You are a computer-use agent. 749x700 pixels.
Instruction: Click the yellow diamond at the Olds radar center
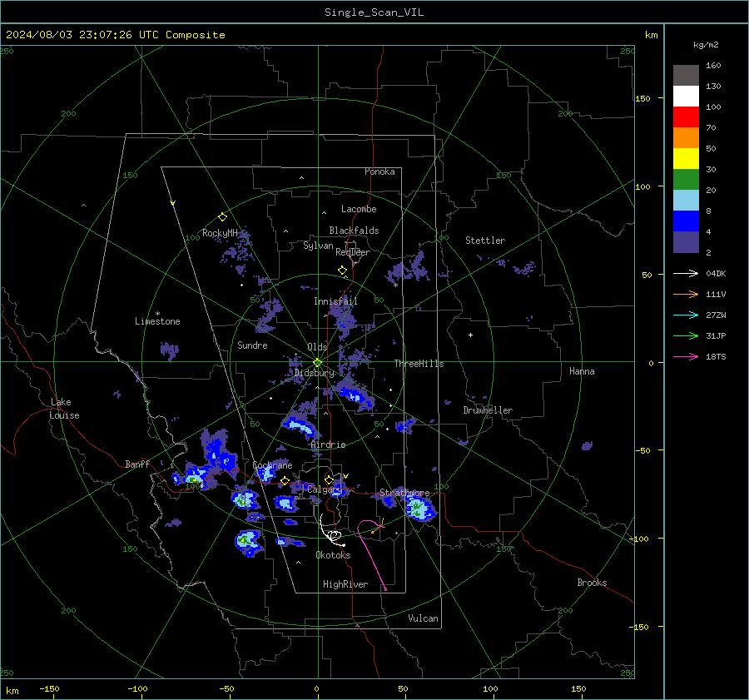(318, 363)
